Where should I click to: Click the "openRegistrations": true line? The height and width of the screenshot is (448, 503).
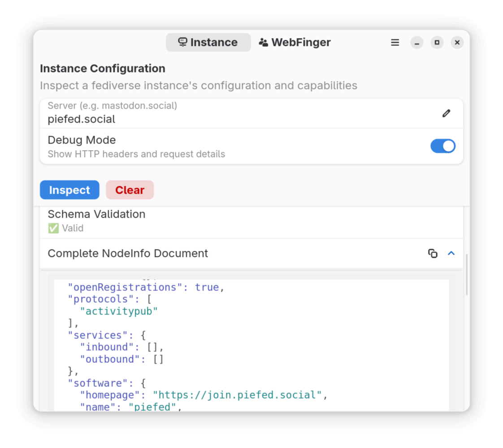(x=146, y=287)
